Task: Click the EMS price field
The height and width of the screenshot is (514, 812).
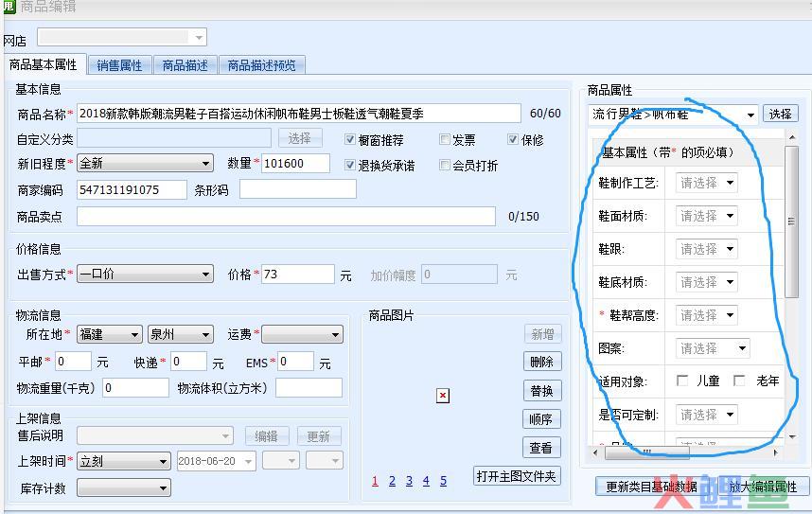Action: 295,362
